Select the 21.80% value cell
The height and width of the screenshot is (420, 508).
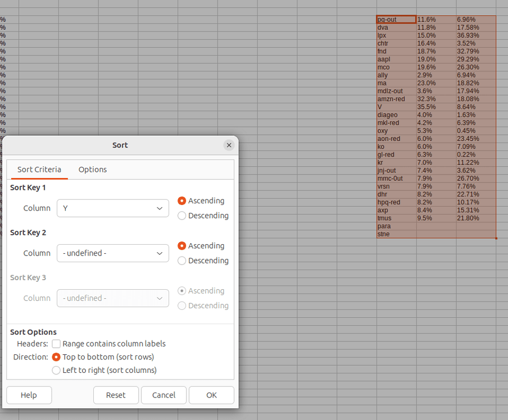pyautogui.click(x=476, y=218)
